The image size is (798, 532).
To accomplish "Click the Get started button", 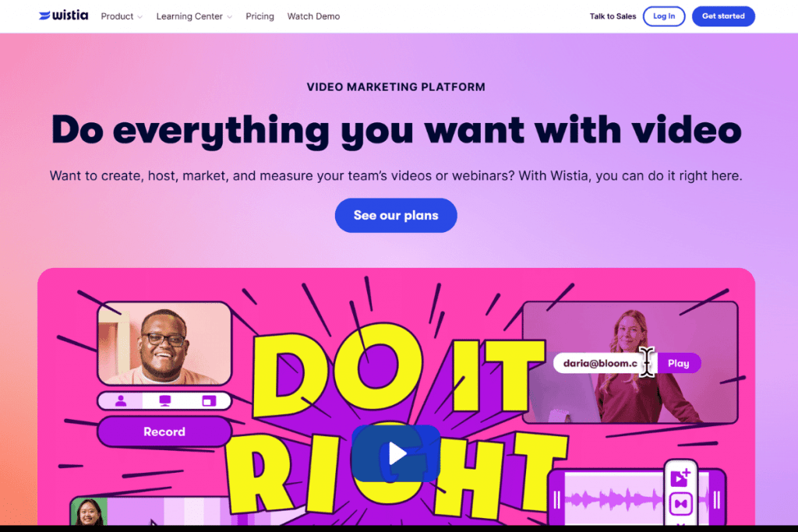I will [x=723, y=16].
